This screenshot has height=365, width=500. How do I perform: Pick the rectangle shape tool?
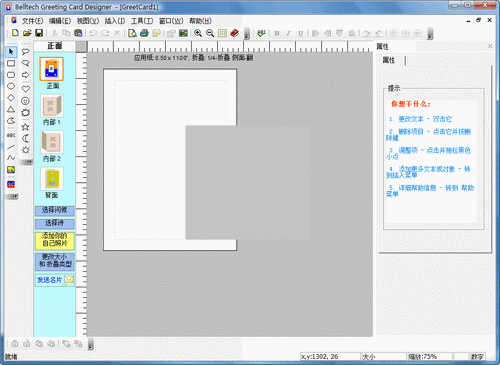coord(11,63)
